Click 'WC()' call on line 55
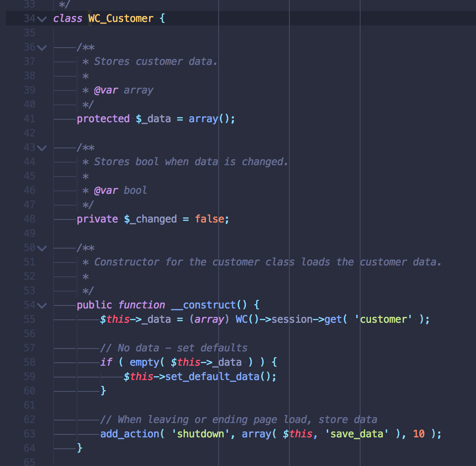Viewport: 476px width, 466px height. [247, 319]
